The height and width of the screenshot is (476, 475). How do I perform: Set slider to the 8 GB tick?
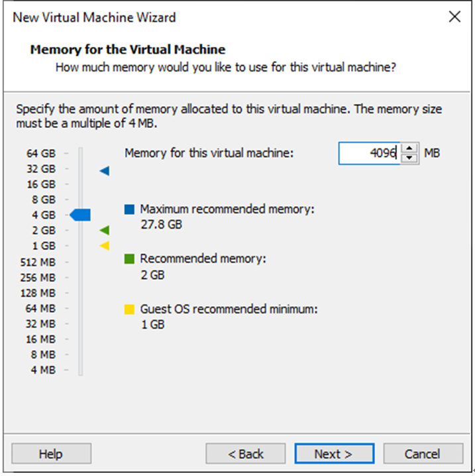[x=81, y=200]
